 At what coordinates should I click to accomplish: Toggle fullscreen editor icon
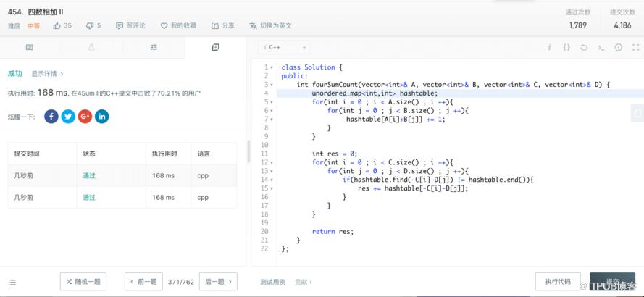coord(636,47)
